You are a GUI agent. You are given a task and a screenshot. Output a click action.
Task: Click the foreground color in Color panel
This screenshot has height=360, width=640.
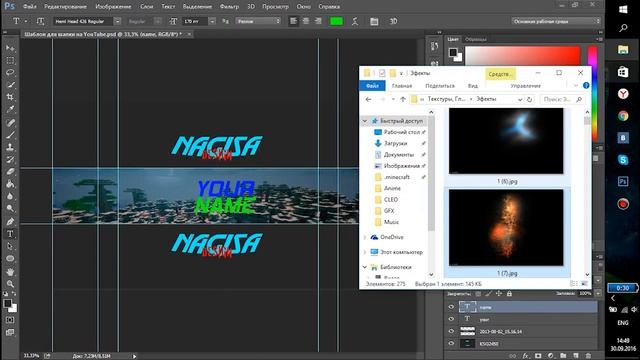[x=453, y=52]
